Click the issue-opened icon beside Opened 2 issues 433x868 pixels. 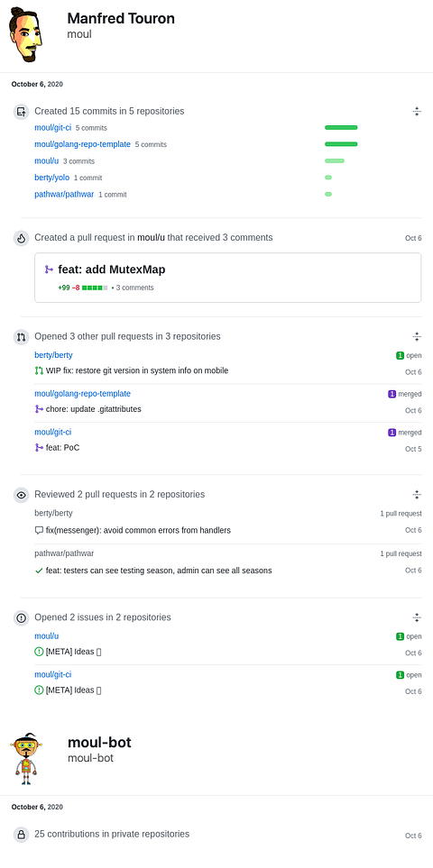click(x=21, y=617)
